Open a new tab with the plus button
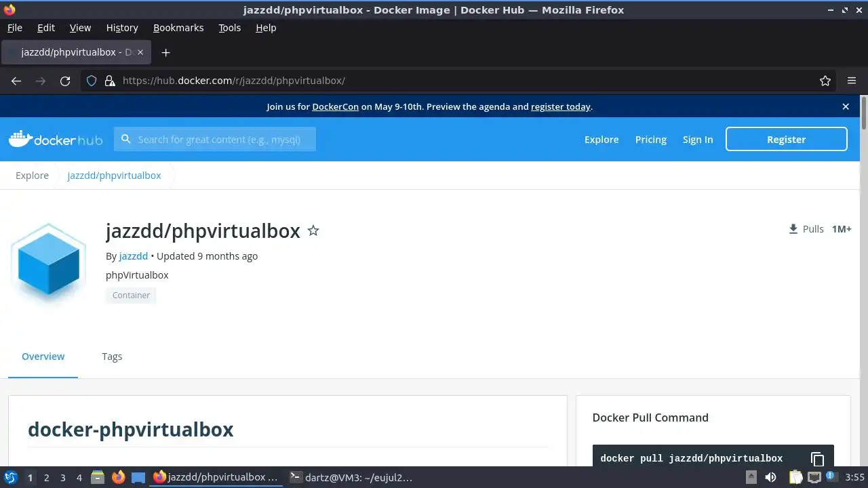The height and width of the screenshot is (488, 868). [165, 52]
